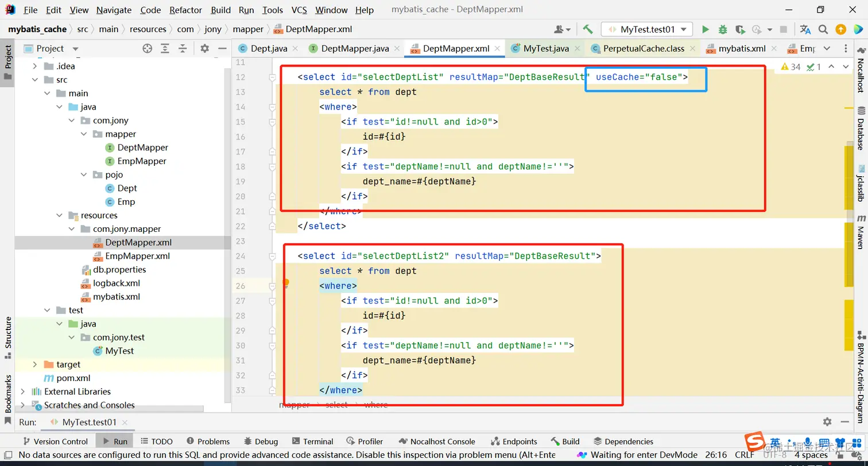Open editor tab options three-dot icon
This screenshot has height=466, width=868.
click(846, 49)
